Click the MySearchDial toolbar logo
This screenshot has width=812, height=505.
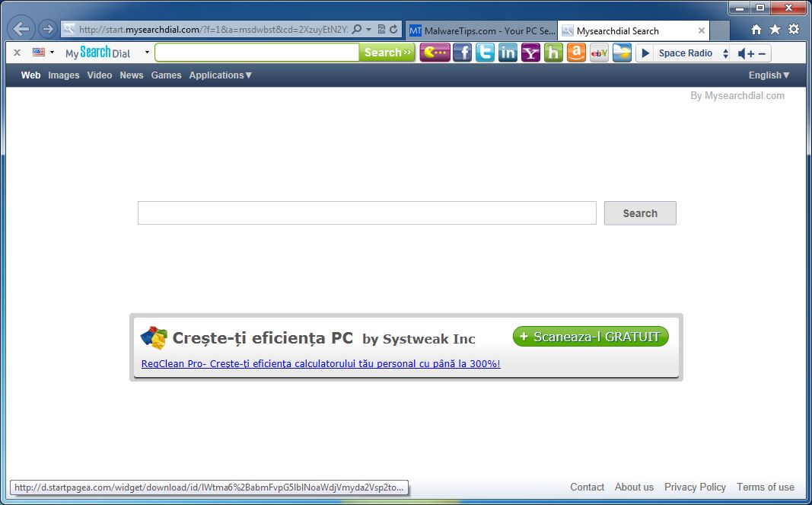(x=98, y=53)
